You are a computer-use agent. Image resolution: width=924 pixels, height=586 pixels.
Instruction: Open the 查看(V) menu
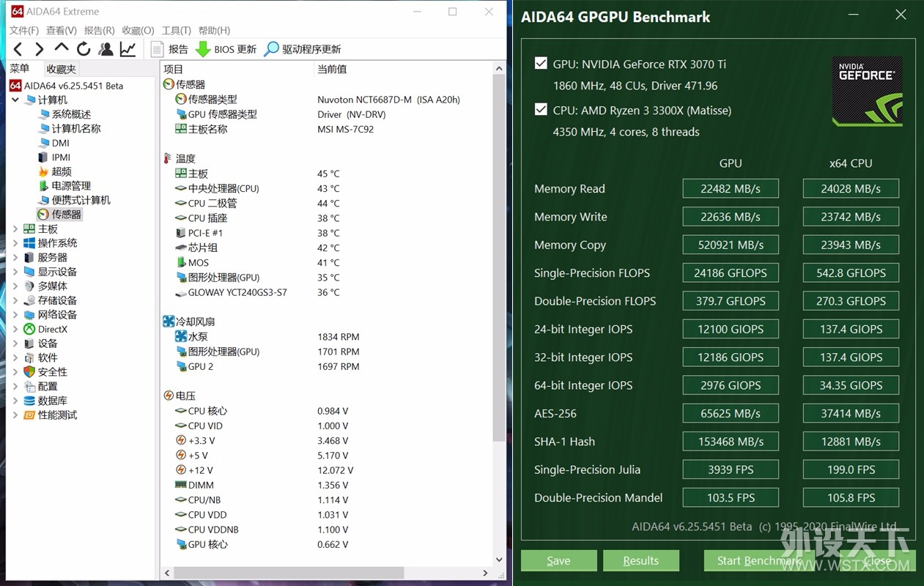(61, 30)
